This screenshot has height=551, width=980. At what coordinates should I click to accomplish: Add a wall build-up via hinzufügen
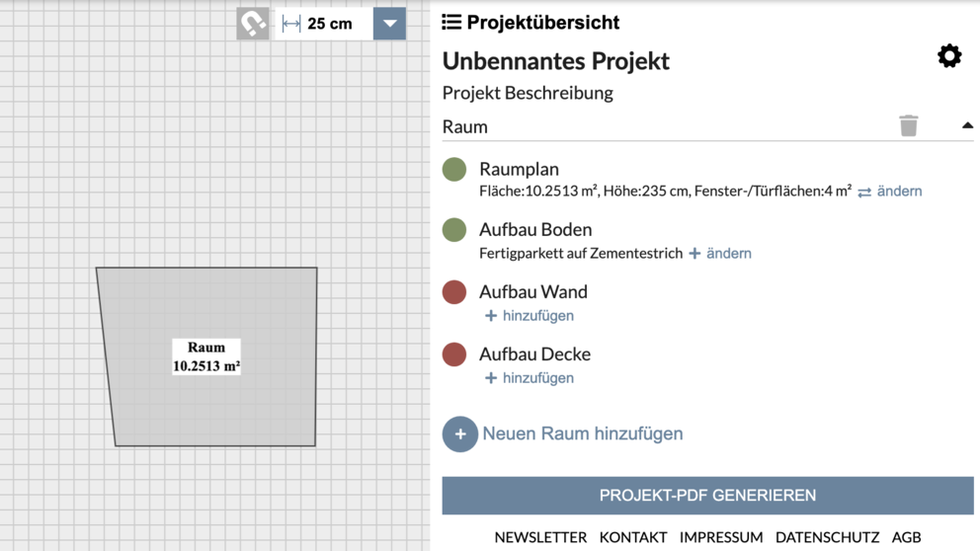click(530, 316)
